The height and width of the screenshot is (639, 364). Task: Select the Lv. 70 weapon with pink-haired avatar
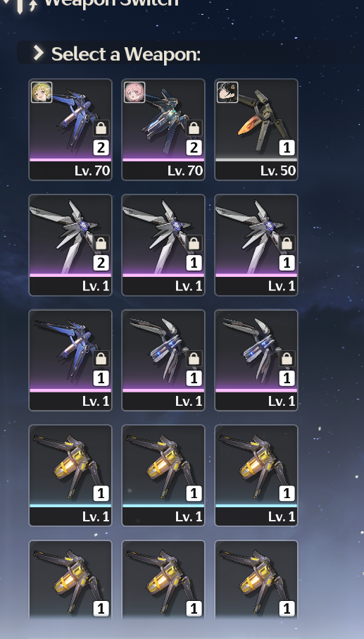tap(163, 130)
